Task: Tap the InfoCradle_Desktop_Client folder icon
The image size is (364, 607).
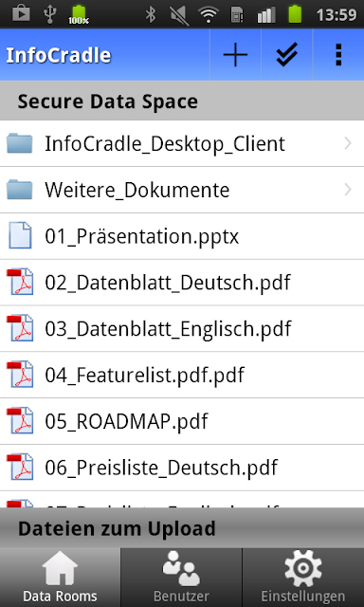Action: pos(20,143)
